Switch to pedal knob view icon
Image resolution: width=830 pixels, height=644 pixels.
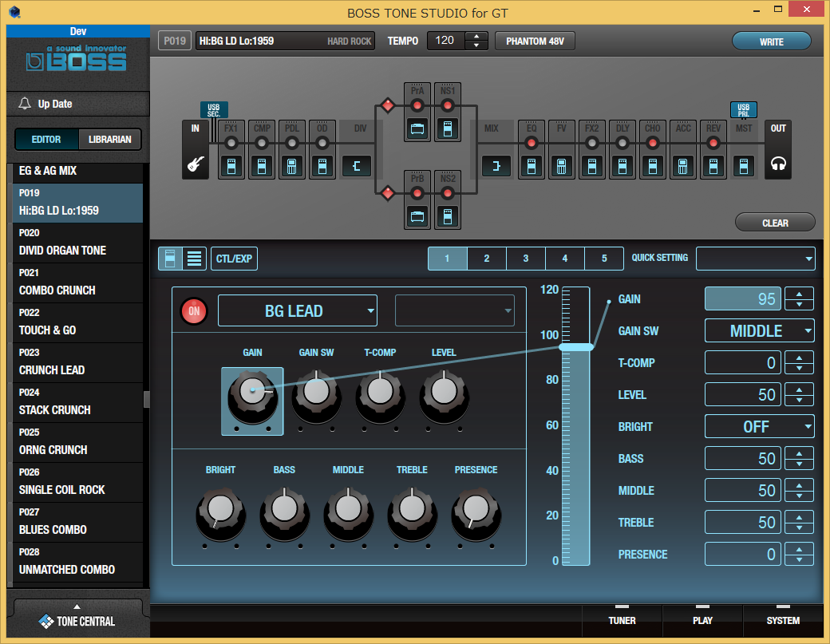pyautogui.click(x=171, y=259)
